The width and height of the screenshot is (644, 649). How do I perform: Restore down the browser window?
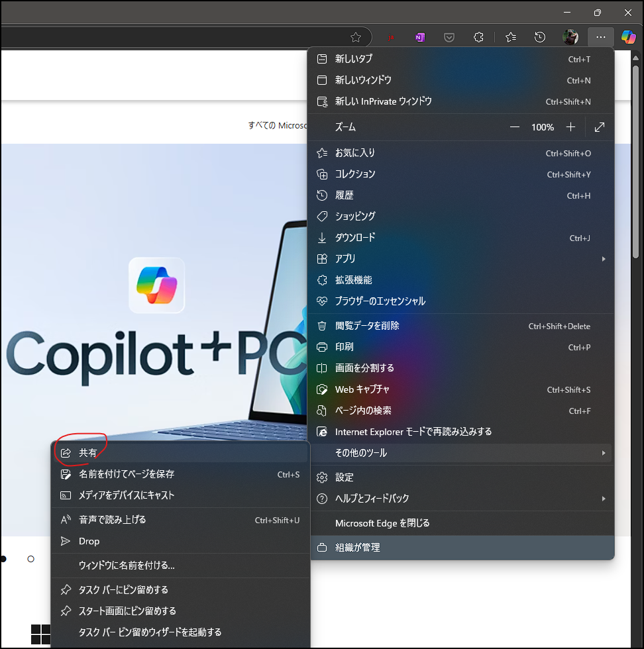[x=597, y=13]
